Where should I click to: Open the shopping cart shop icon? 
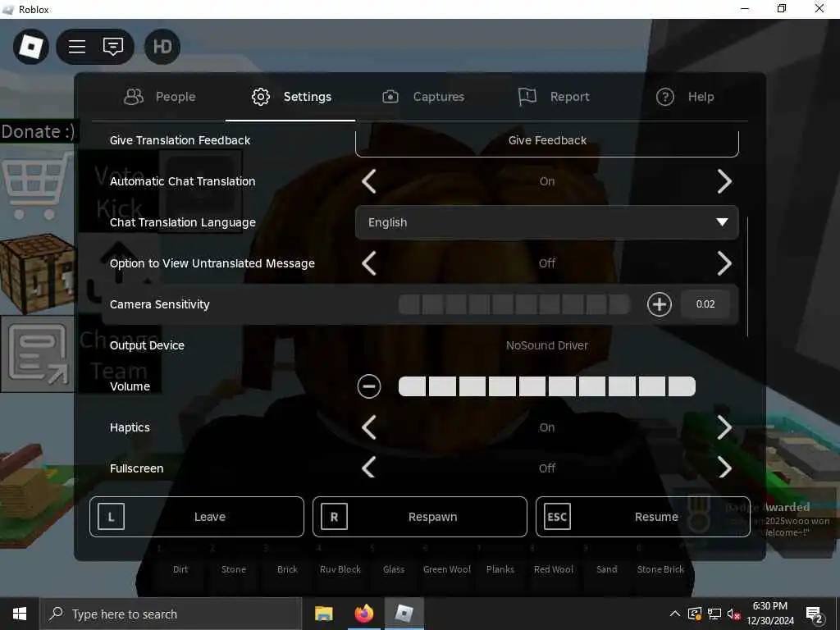point(36,185)
